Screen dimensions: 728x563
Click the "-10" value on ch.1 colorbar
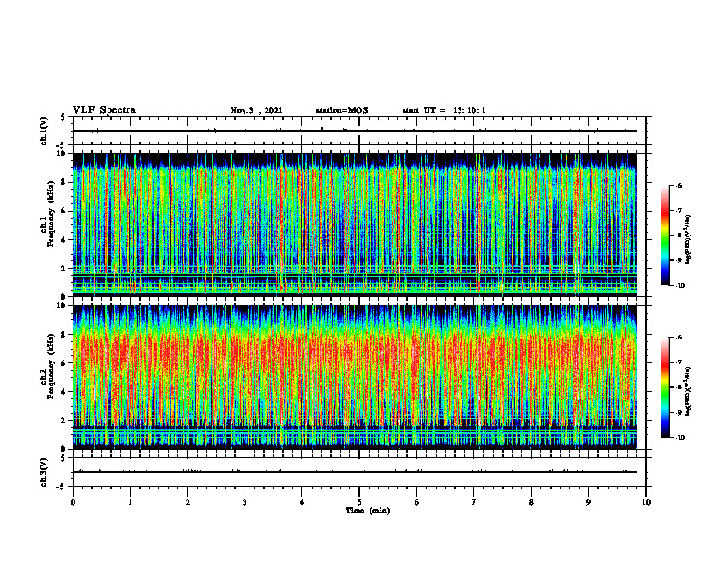[679, 286]
